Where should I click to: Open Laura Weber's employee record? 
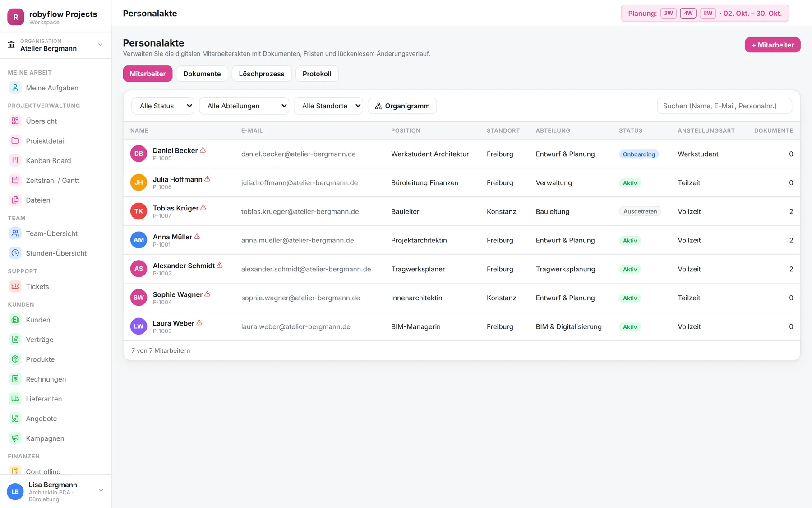point(461,326)
